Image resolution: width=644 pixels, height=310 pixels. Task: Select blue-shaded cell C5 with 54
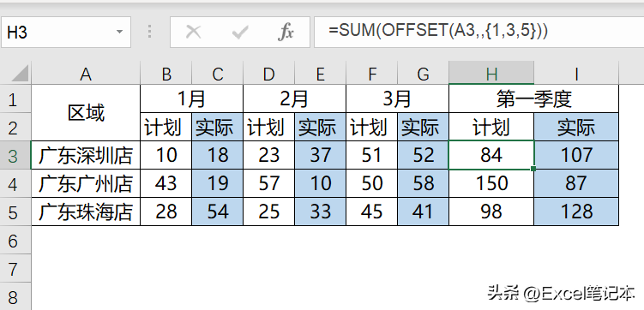pos(217,212)
